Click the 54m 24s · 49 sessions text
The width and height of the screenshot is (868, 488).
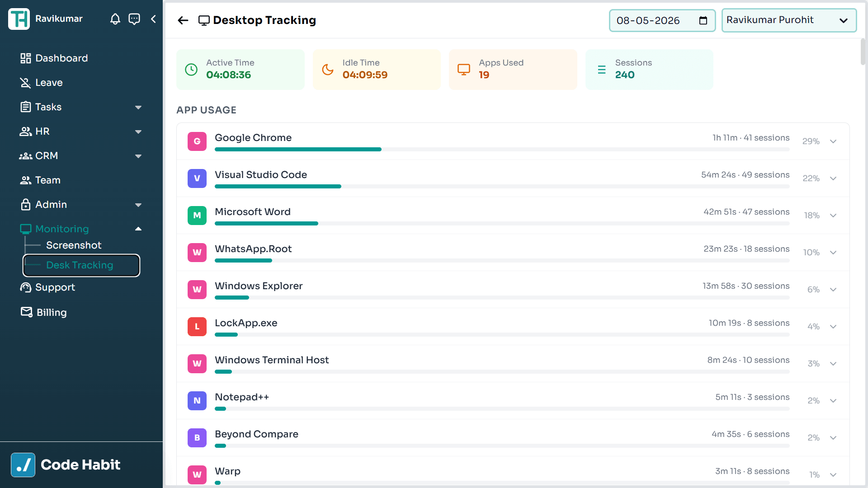coord(745,175)
